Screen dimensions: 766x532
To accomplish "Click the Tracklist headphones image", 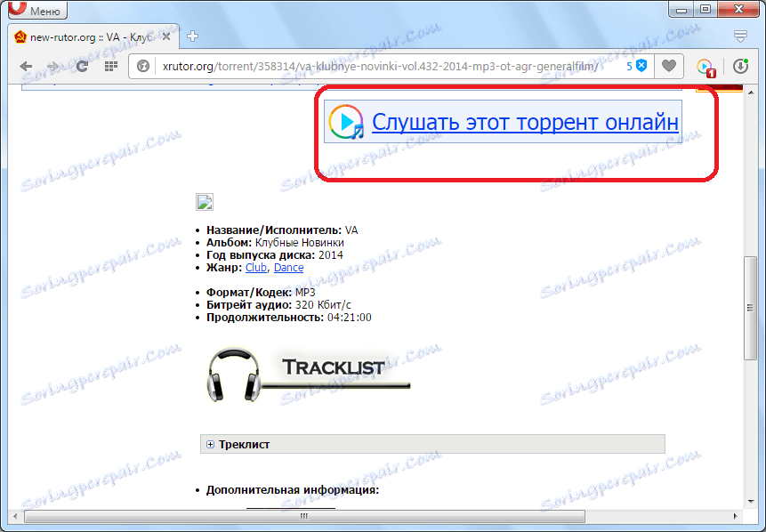I will [x=308, y=374].
